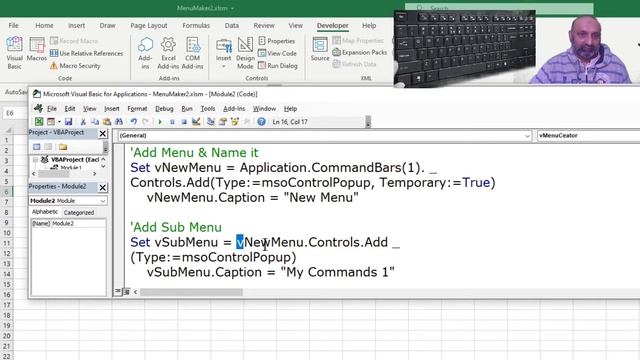Open VBA Help question mark icon
The width and height of the screenshot is (640, 360).
click(261, 121)
